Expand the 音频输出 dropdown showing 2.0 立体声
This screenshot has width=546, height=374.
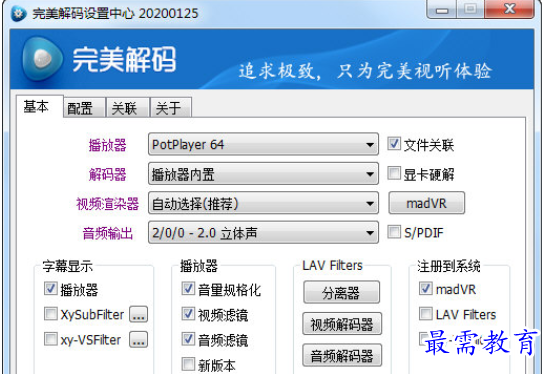coord(263,233)
